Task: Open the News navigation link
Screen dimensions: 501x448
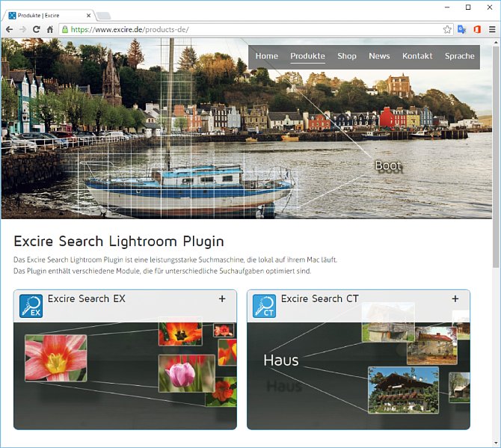Action: coord(379,56)
